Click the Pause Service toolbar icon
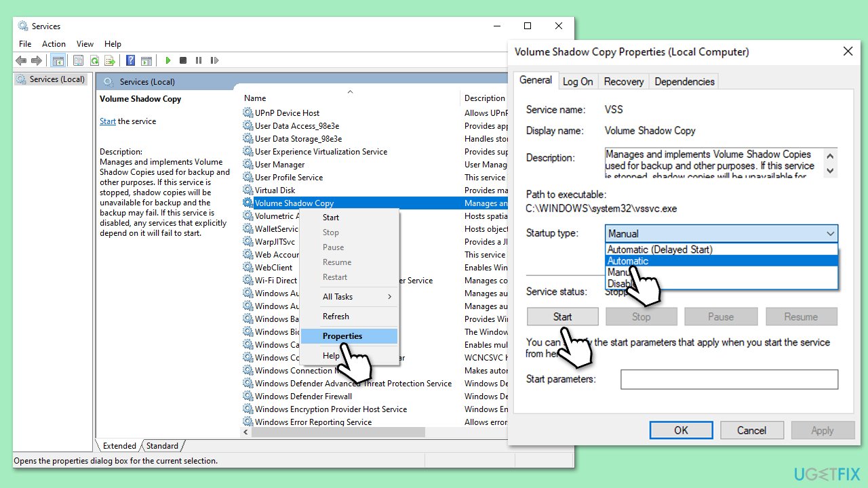868x488 pixels. (199, 60)
